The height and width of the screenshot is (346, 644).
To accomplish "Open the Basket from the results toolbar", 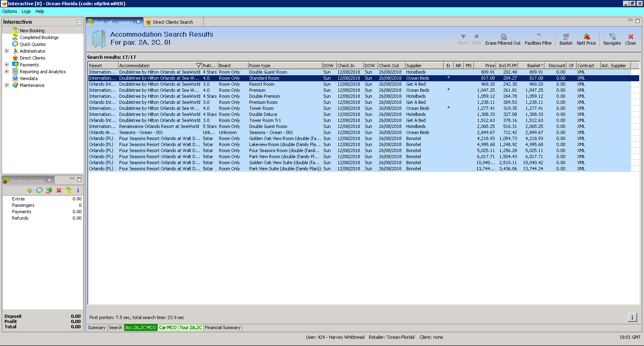I will click(x=566, y=39).
